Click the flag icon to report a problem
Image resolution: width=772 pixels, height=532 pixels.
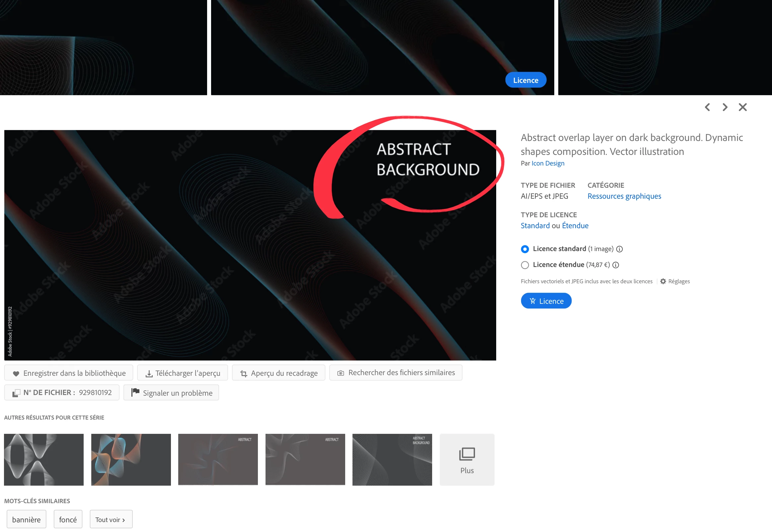(135, 392)
